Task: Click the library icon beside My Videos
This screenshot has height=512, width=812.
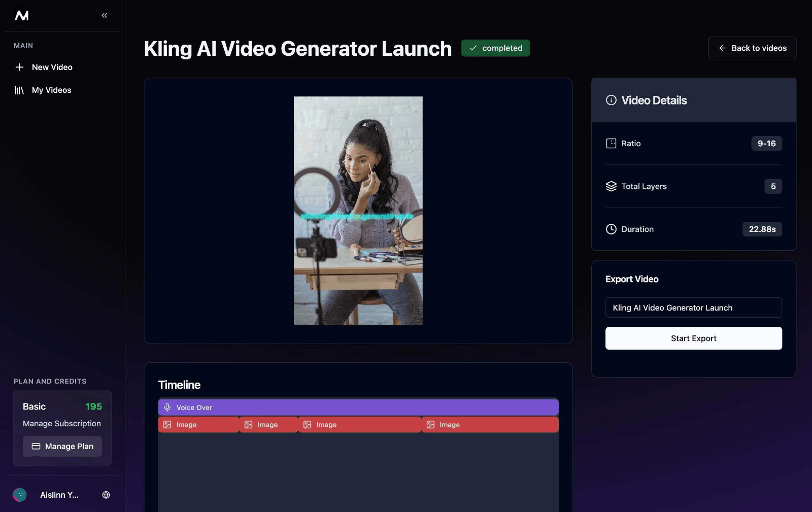Action: tap(19, 90)
